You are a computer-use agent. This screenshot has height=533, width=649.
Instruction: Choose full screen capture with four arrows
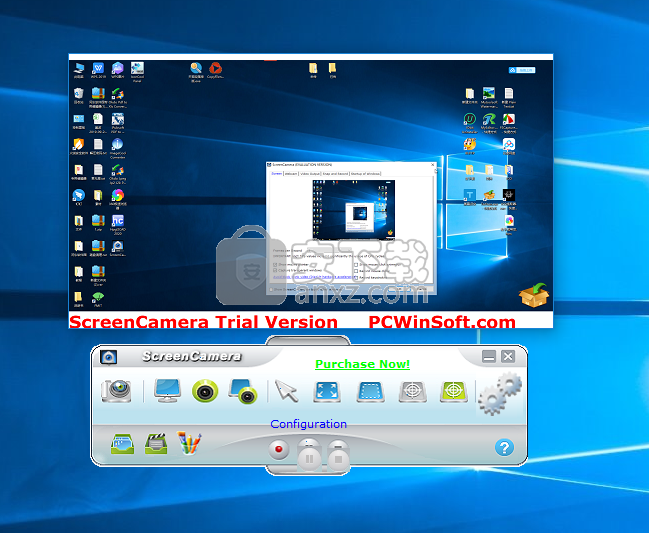[x=327, y=391]
